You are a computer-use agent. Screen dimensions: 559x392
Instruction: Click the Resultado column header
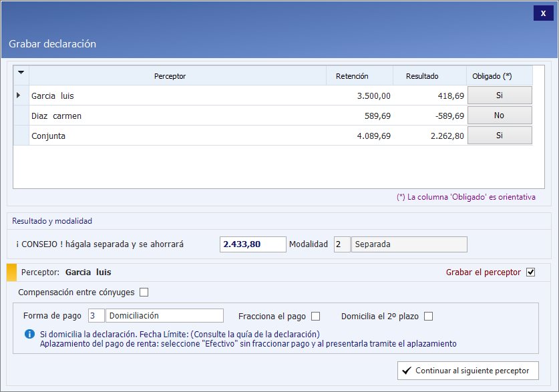point(422,76)
